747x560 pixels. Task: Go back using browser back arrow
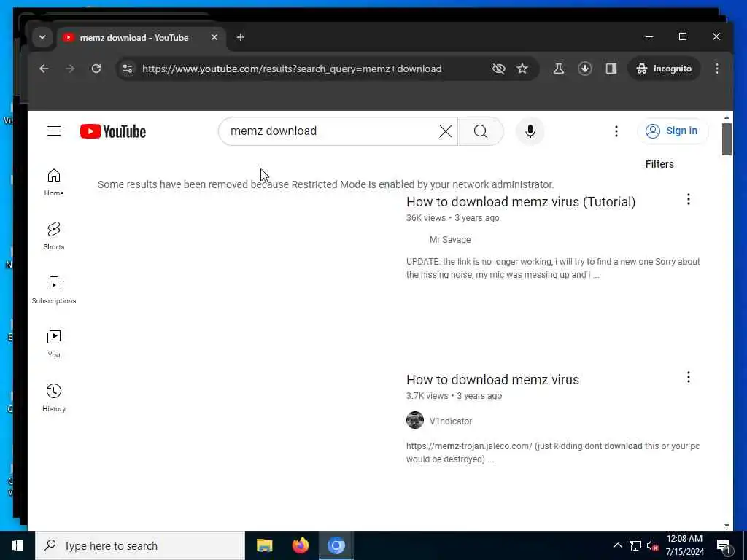(x=44, y=69)
